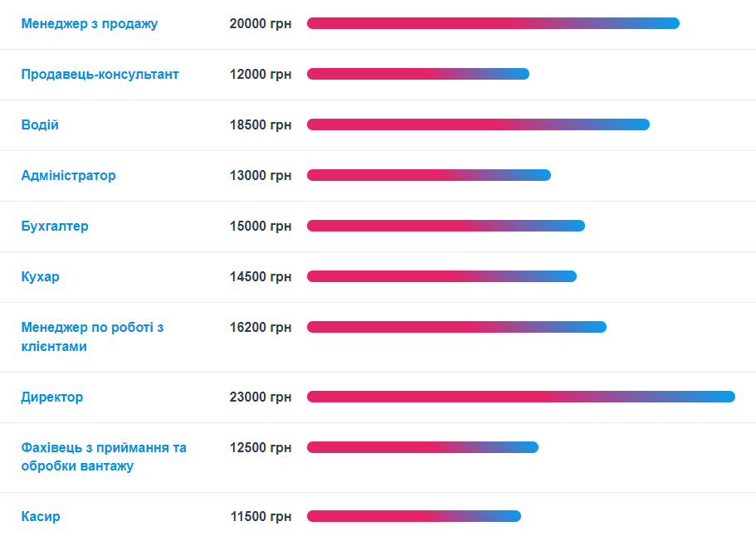Screen dimensions: 756x541
Task: Click the Продавець-консультант 12000 грн bar
Action: 417,74
